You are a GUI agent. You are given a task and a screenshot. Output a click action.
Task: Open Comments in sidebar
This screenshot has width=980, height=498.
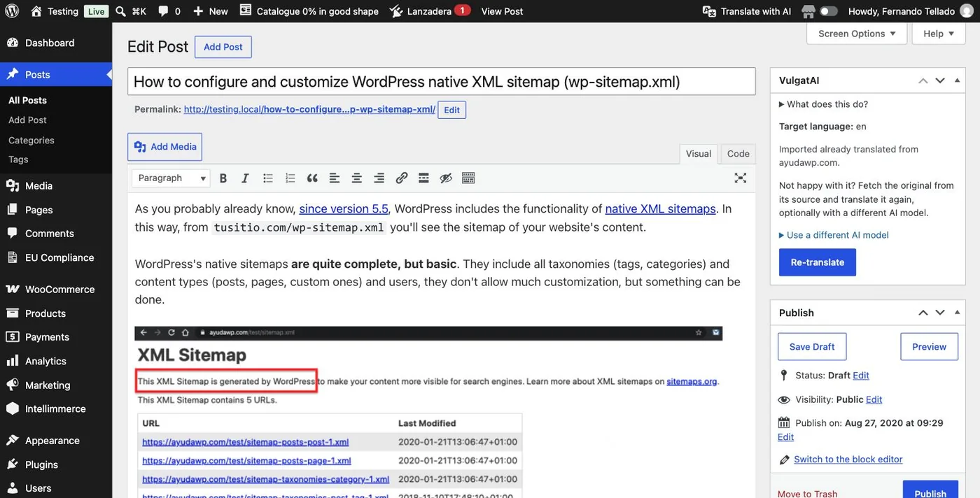click(56, 234)
